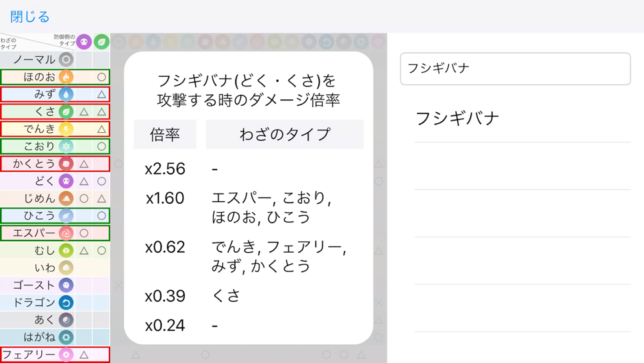Click the くさ grass type icon
Viewport: 644px width, 363px height.
[66, 112]
